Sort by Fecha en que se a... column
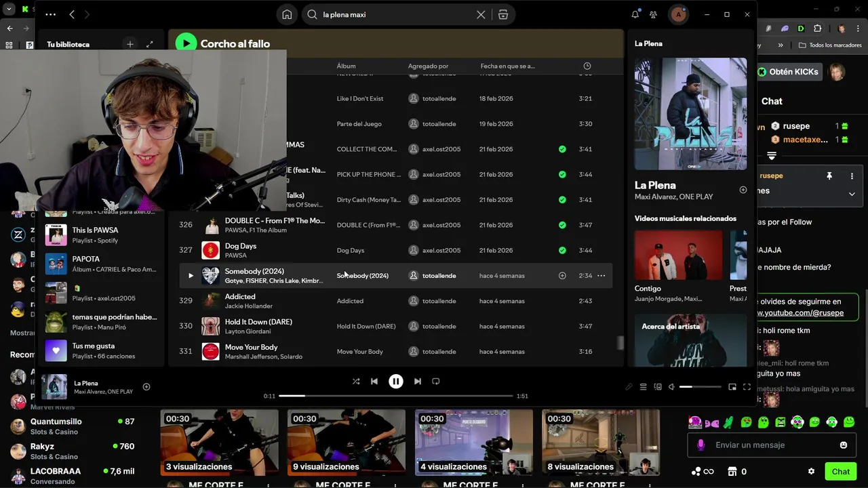 coord(507,66)
